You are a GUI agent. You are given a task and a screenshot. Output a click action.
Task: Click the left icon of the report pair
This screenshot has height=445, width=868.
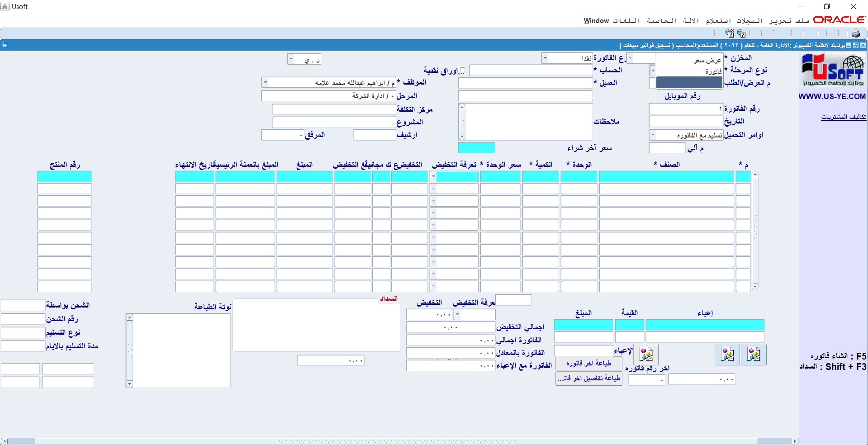[x=727, y=355]
